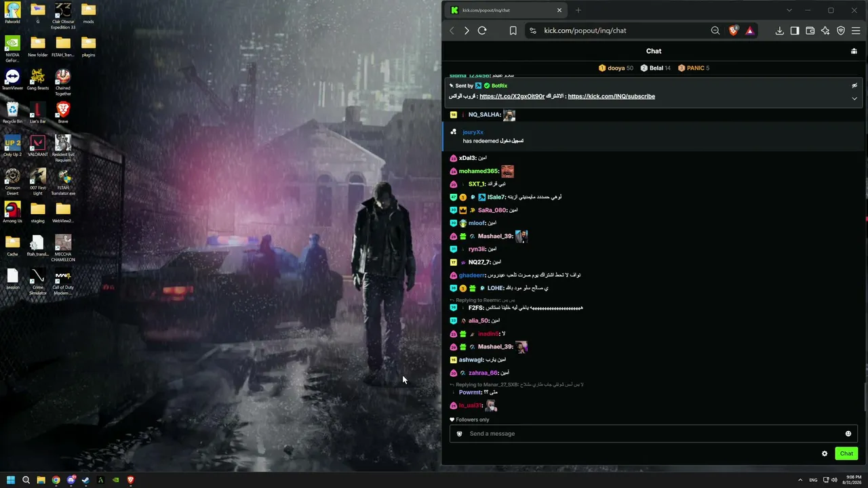Go forward in the browser
The image size is (868, 488).
pyautogui.click(x=467, y=30)
